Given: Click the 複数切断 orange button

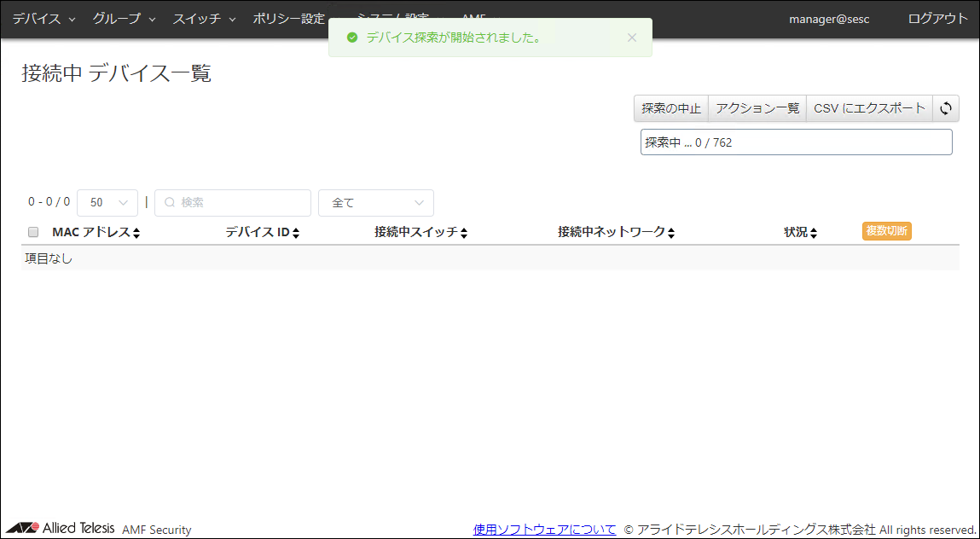Looking at the screenshot, I should click(x=886, y=231).
